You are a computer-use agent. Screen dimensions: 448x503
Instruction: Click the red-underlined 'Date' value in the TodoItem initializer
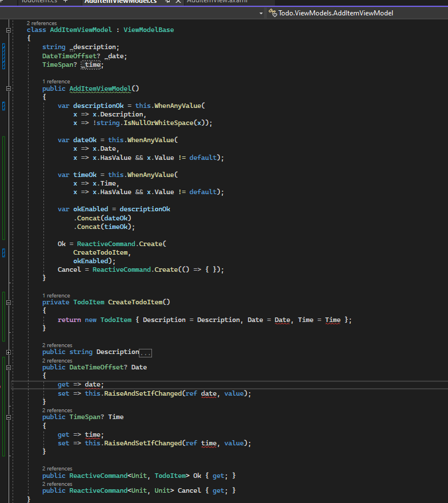click(282, 320)
